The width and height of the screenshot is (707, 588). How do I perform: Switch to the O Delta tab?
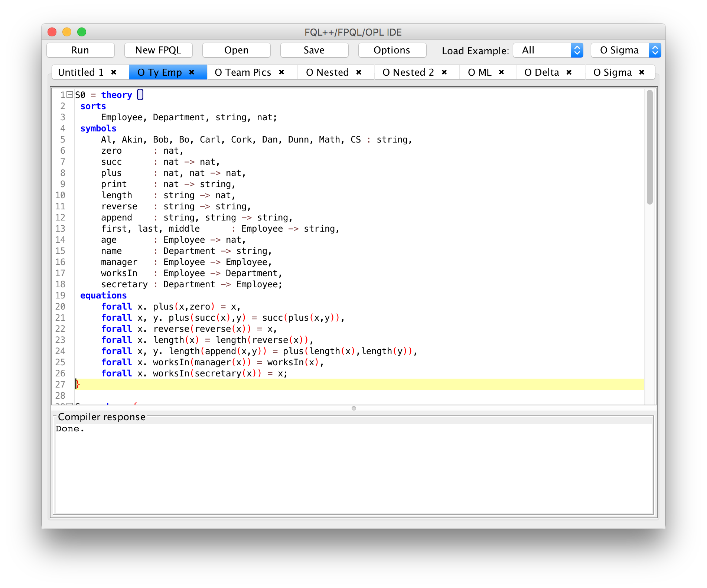[x=542, y=72]
